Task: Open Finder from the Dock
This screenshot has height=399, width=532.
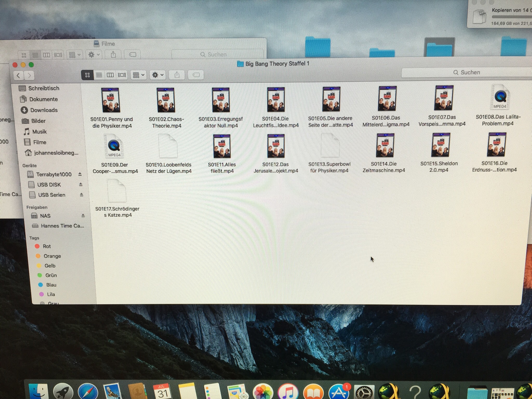Action: pos(38,391)
